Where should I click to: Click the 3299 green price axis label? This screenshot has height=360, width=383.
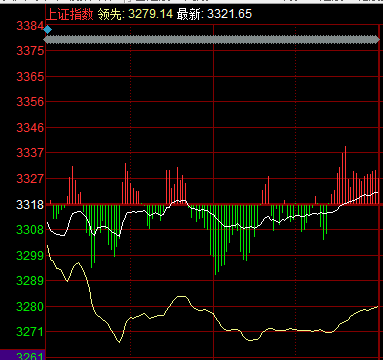[x=30, y=256]
